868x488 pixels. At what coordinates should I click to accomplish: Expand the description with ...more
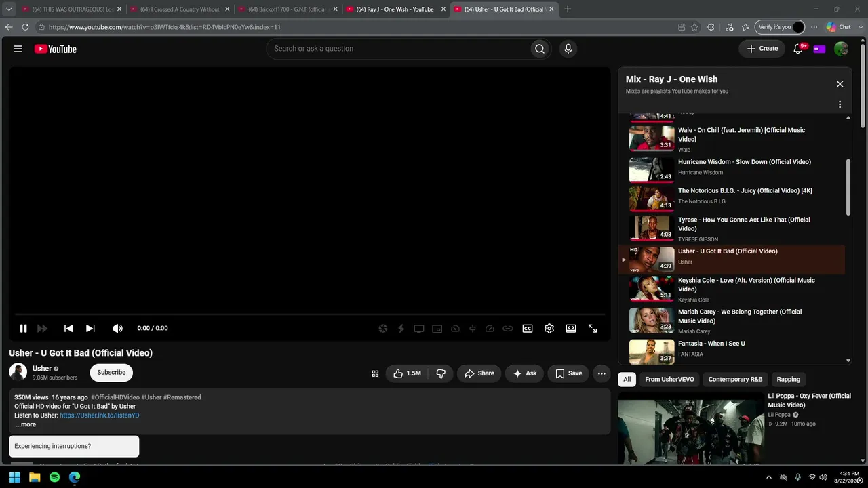pos(26,424)
